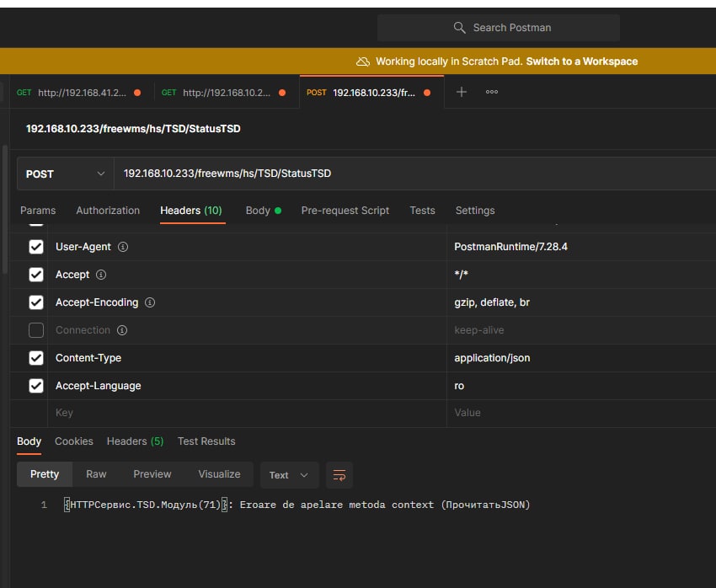Viewport: 716px width, 588px height.
Task: Open the Authorization tab
Action: [x=108, y=211]
